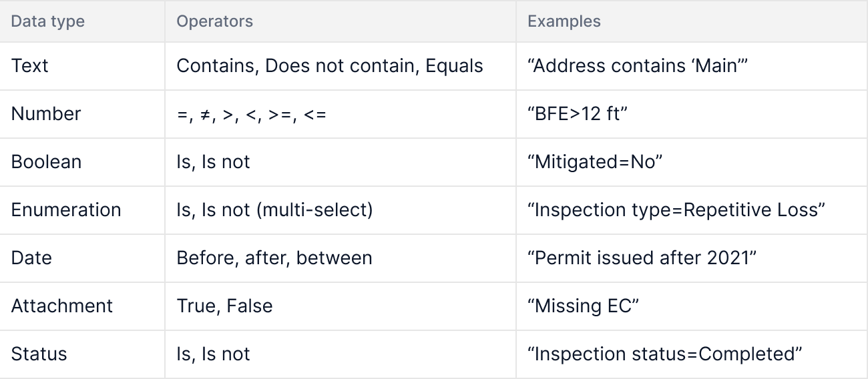This screenshot has width=868, height=379.
Task: Select the Boolean data type cell
Action: [47, 162]
